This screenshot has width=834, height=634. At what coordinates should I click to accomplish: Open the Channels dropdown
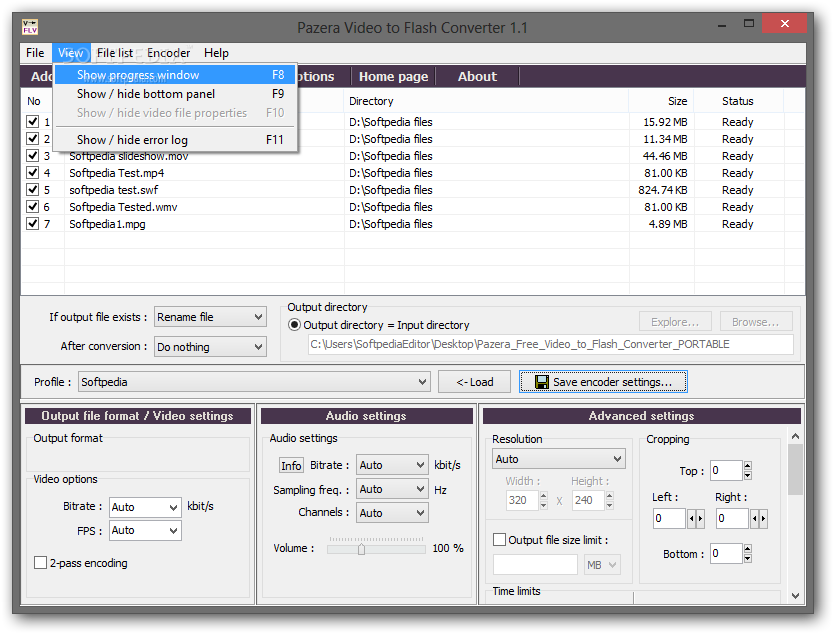pyautogui.click(x=392, y=513)
